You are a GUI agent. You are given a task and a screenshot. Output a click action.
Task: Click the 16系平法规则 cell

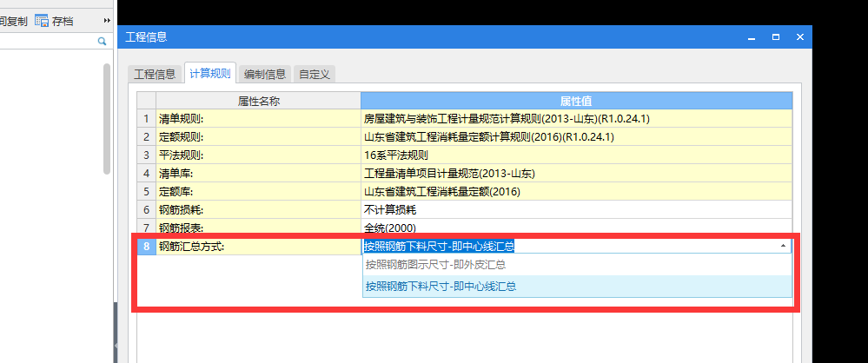point(576,155)
